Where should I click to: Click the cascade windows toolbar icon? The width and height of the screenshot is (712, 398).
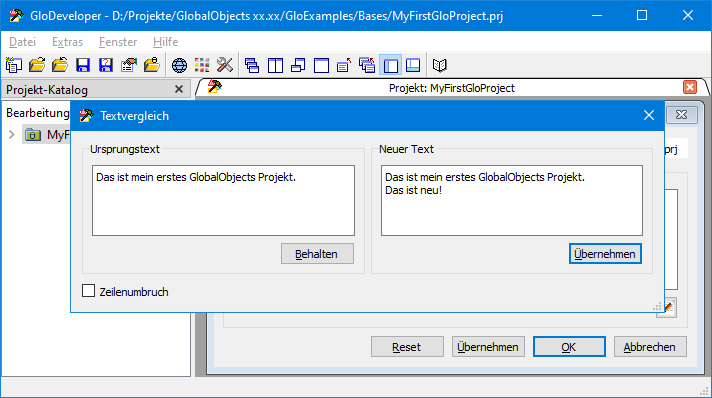coord(252,65)
